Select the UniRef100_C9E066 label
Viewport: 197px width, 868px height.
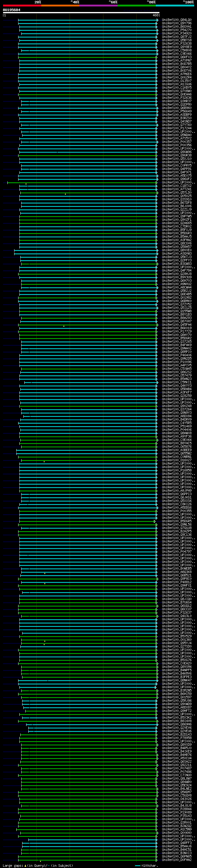(x=176, y=54)
